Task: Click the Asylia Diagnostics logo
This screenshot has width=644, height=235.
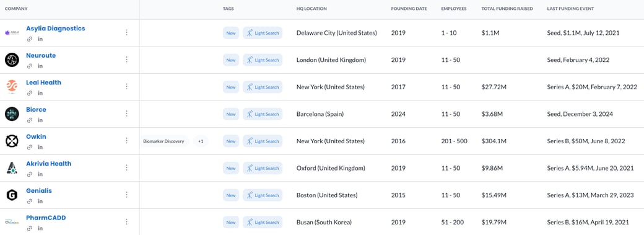Action: [12, 33]
